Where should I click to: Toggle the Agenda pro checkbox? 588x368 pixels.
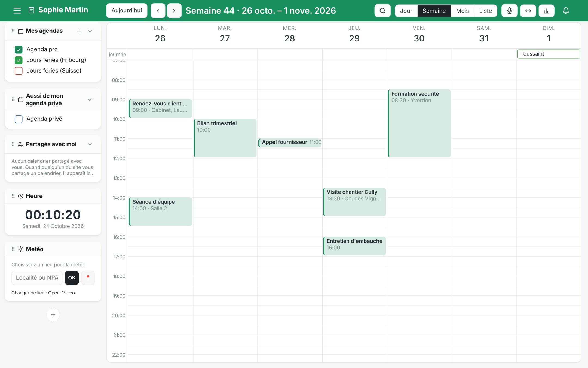tap(19, 49)
